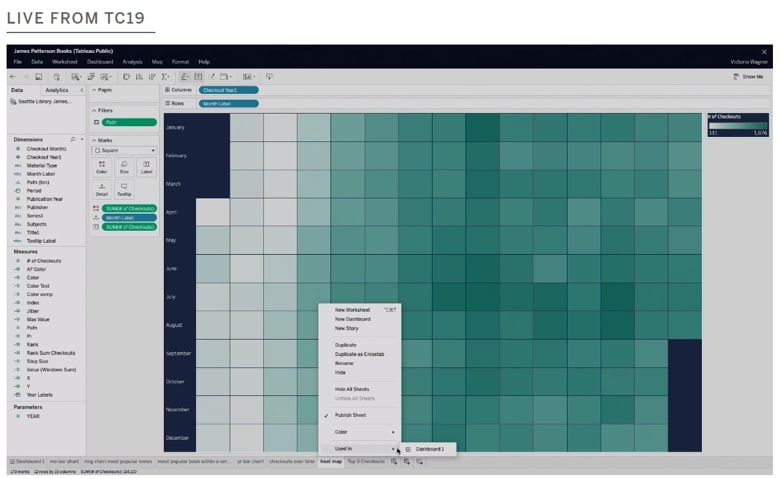Click the Month Label pill on Rows
Image resolution: width=781 pixels, height=479 pixels.
(229, 104)
